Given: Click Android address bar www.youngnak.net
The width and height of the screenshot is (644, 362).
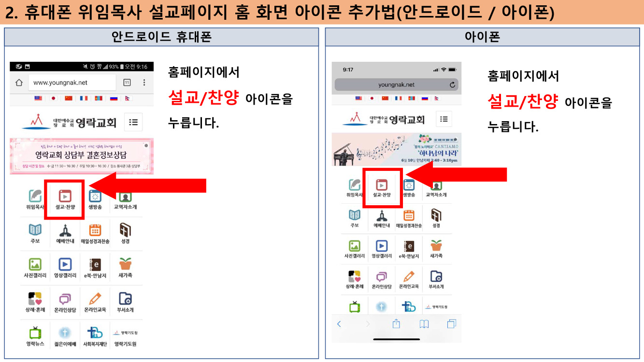Looking at the screenshot, I should tap(72, 83).
